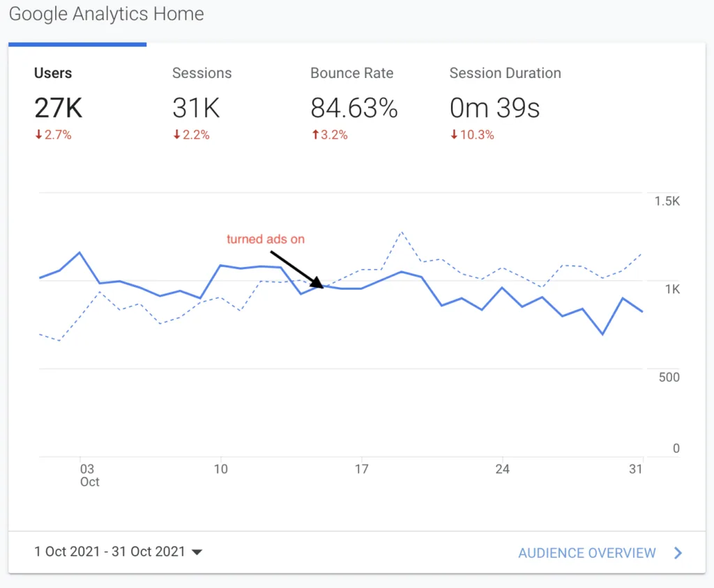
Task: Open the date range dropdown
Action: point(118,552)
